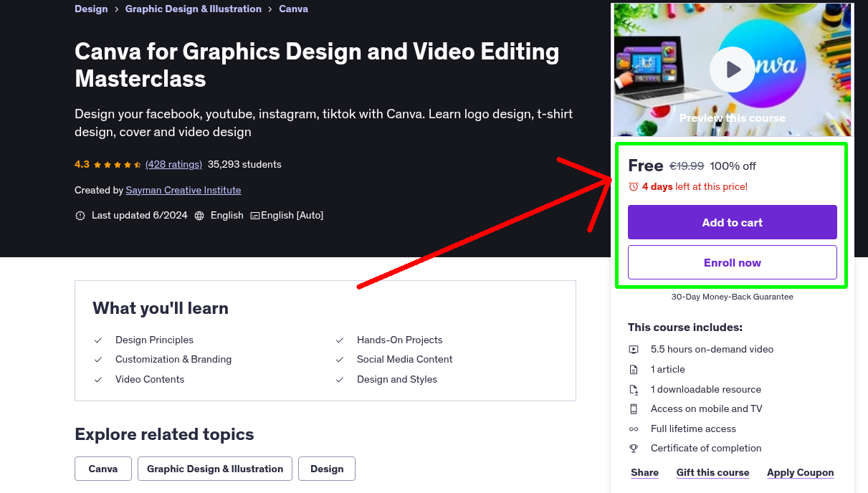Click the What you'll learn heading
Image resolution: width=868 pixels, height=493 pixels.
pyautogui.click(x=161, y=308)
